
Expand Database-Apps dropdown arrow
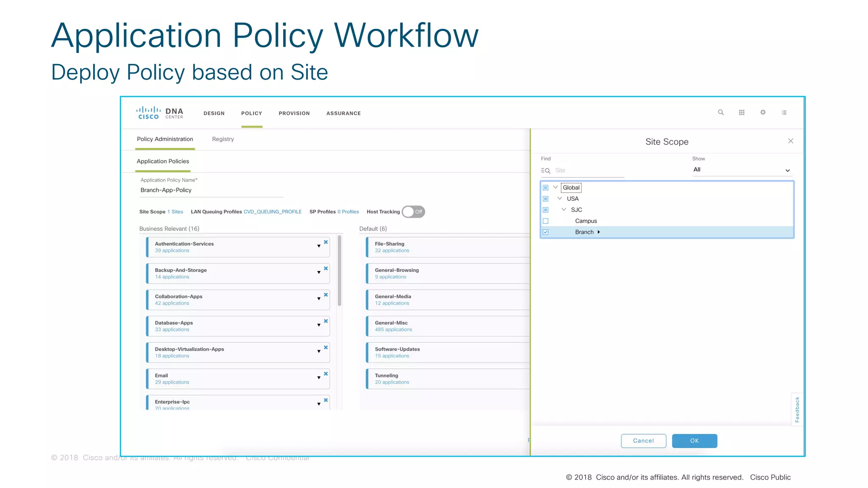[319, 325]
